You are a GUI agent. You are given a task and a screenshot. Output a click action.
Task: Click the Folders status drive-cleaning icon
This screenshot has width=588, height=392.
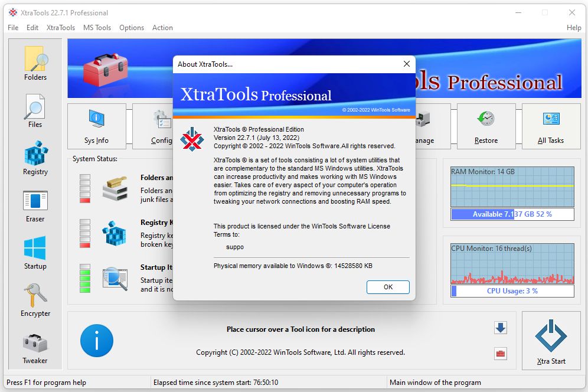tap(115, 189)
